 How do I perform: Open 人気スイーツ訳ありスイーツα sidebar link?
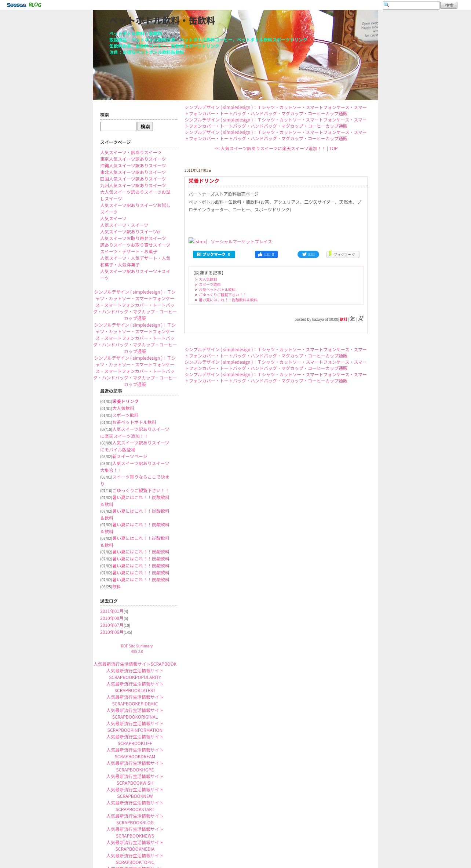pyautogui.click(x=130, y=232)
